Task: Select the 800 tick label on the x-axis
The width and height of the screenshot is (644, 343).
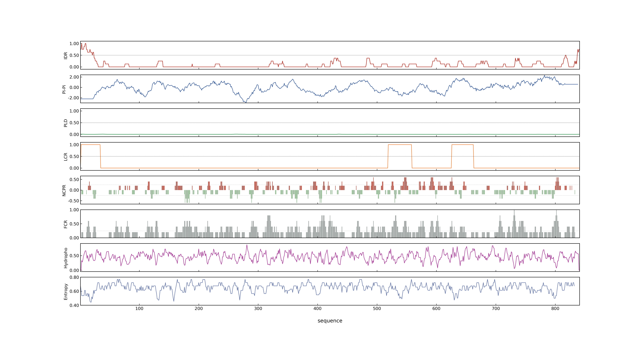Action: (555, 309)
